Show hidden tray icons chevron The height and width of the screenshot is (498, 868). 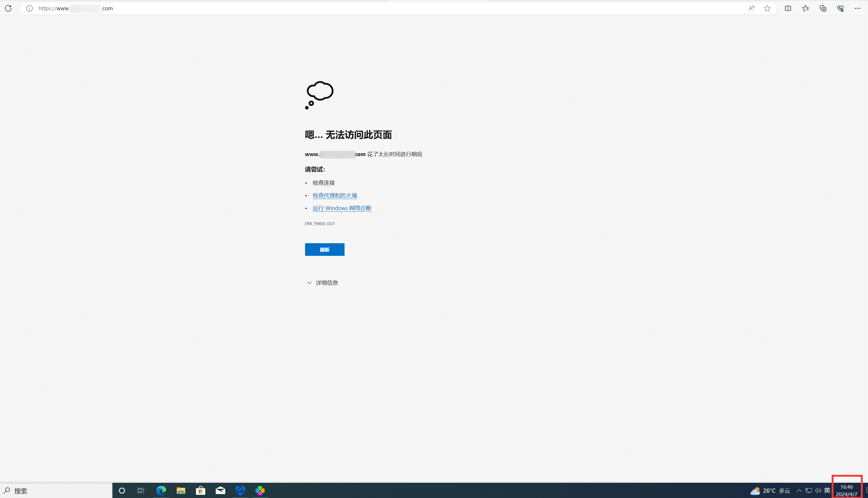[x=799, y=490]
